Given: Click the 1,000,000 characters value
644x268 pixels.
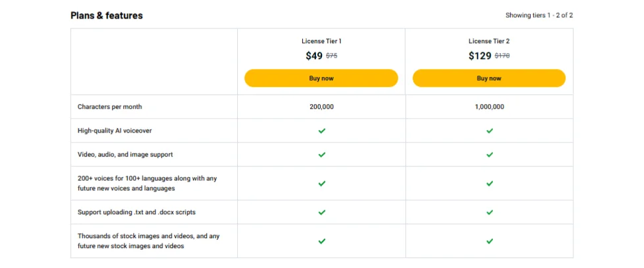Looking at the screenshot, I should click(490, 107).
